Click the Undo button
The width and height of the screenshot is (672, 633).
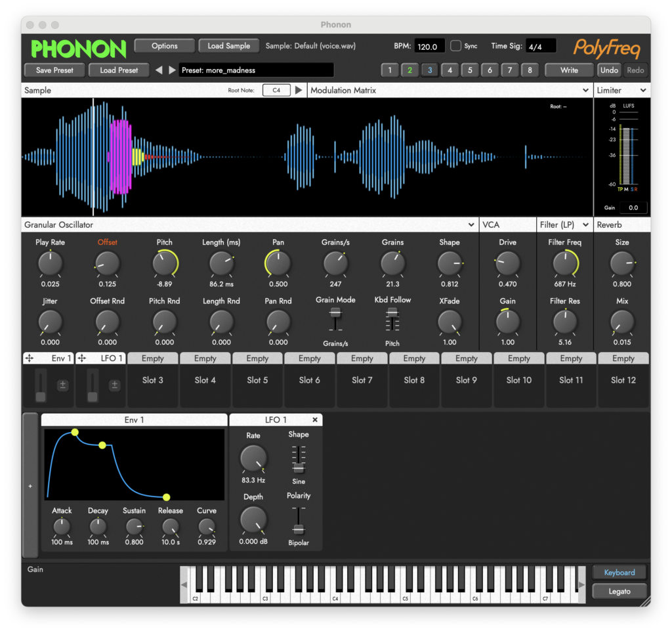(x=609, y=70)
